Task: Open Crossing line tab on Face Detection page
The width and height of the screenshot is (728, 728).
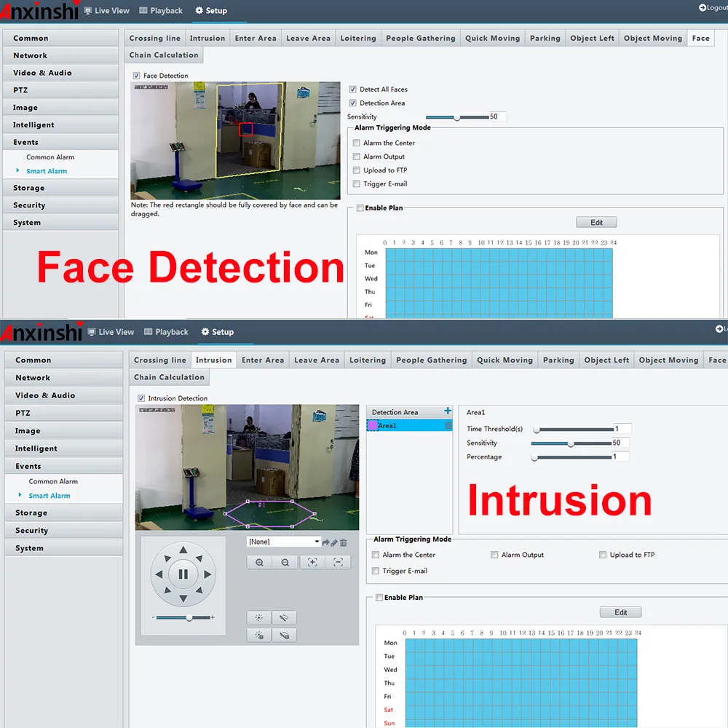Action: [x=154, y=38]
